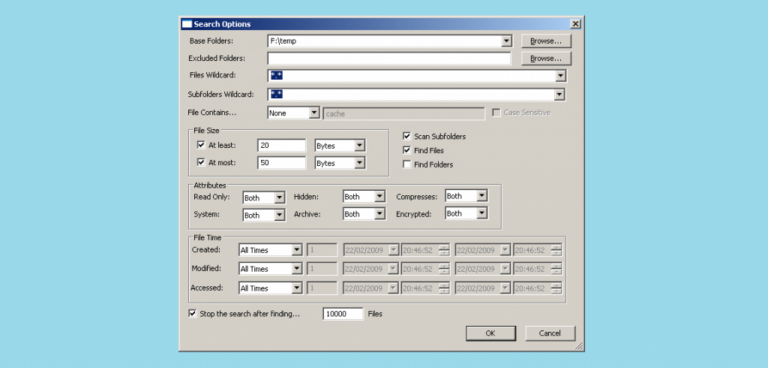Open the Created time filter dropdown
768x368 pixels.
click(270, 250)
